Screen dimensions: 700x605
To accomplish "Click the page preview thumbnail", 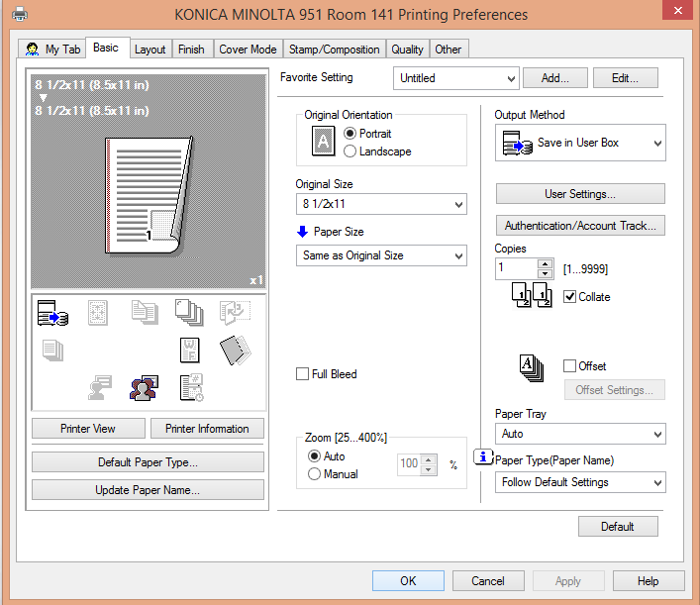I will 149,181.
